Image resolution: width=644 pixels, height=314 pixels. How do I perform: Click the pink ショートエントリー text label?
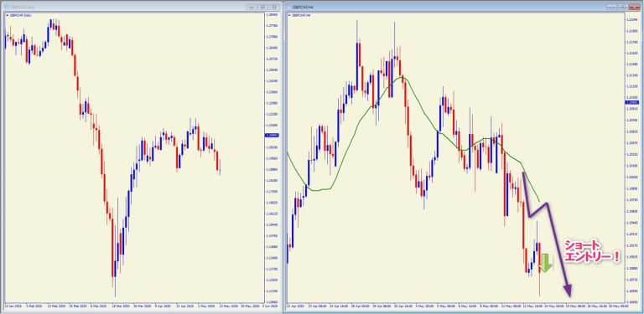(591, 250)
